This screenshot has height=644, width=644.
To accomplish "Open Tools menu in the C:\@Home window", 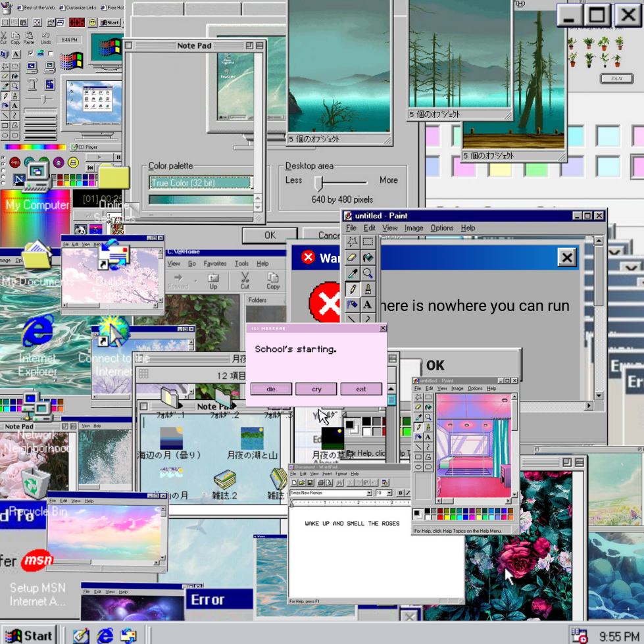I will point(241,264).
